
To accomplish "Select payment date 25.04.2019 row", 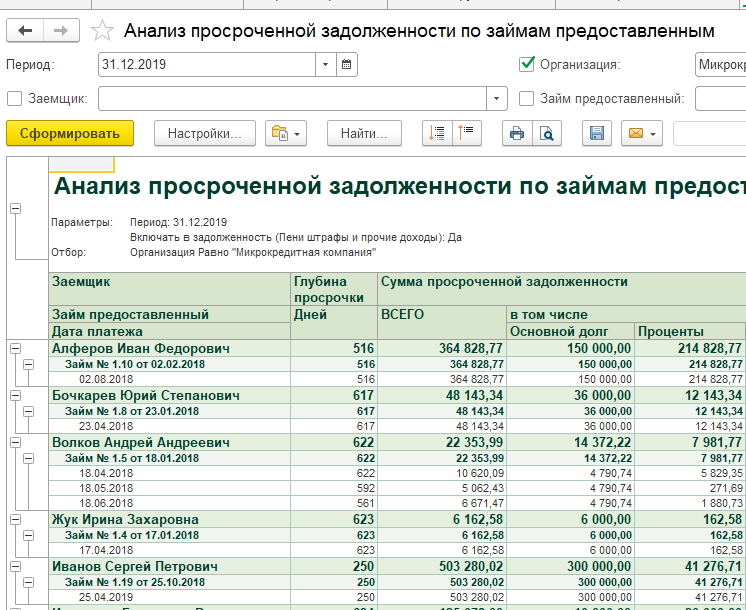I will [x=169, y=597].
